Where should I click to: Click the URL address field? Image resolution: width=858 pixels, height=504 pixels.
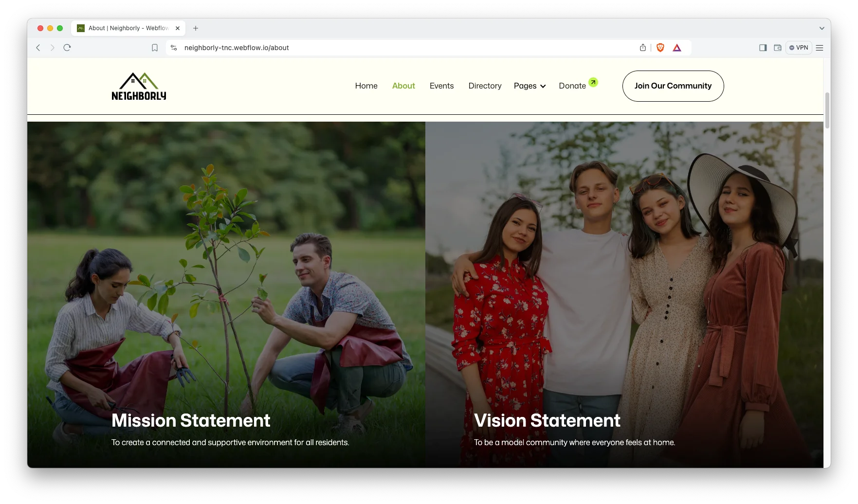389,48
